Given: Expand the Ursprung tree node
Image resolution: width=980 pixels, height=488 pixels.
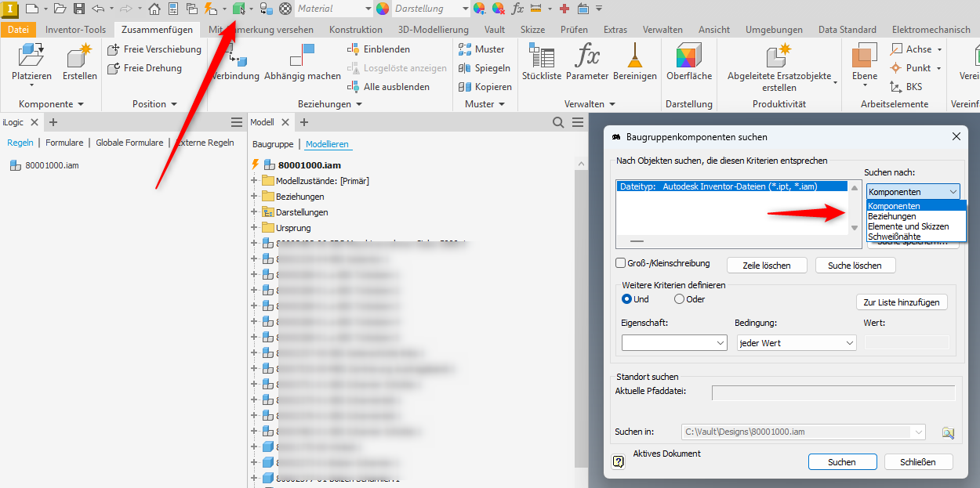Looking at the screenshot, I should point(254,228).
